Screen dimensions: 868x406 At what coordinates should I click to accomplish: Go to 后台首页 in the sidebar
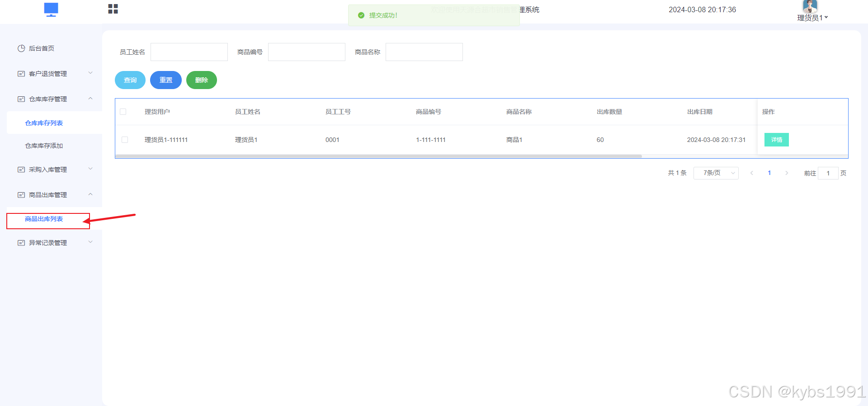pos(42,48)
